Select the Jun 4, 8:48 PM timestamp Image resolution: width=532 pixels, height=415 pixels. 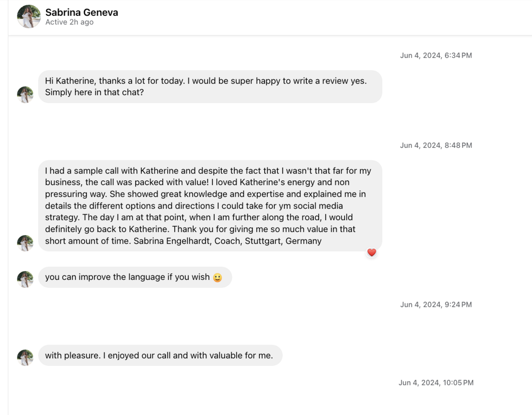[x=436, y=145]
